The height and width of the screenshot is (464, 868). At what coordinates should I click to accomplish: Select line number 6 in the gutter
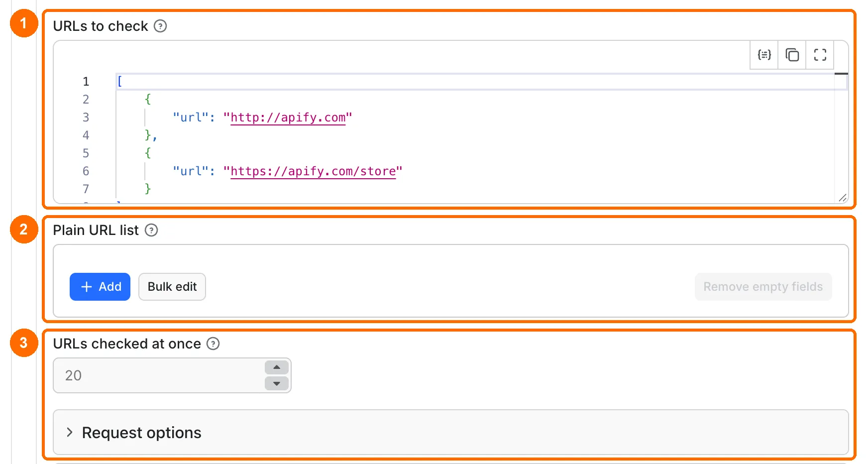pos(86,171)
